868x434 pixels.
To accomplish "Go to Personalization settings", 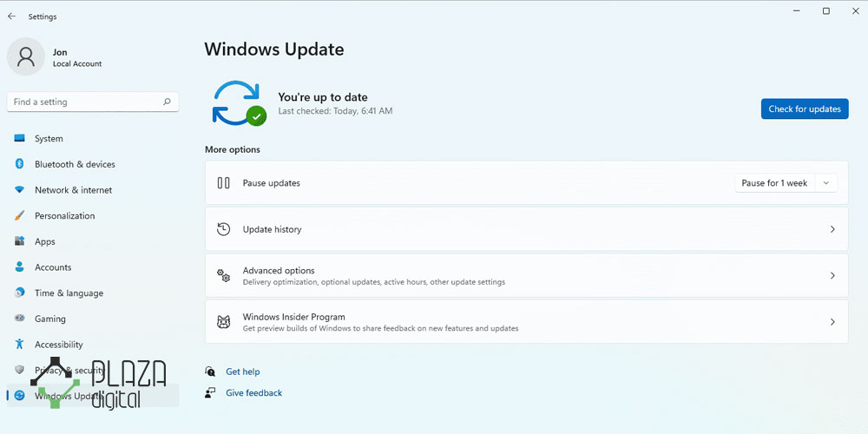I will (x=93, y=216).
